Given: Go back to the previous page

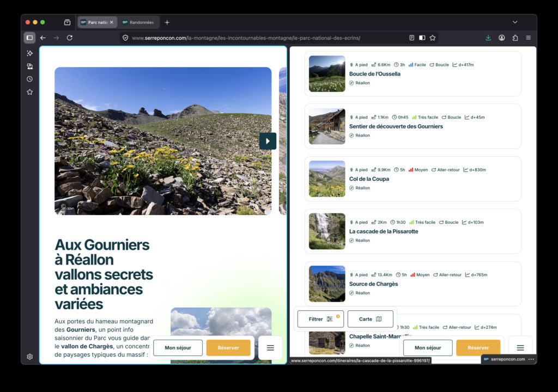Looking at the screenshot, I should pos(43,38).
